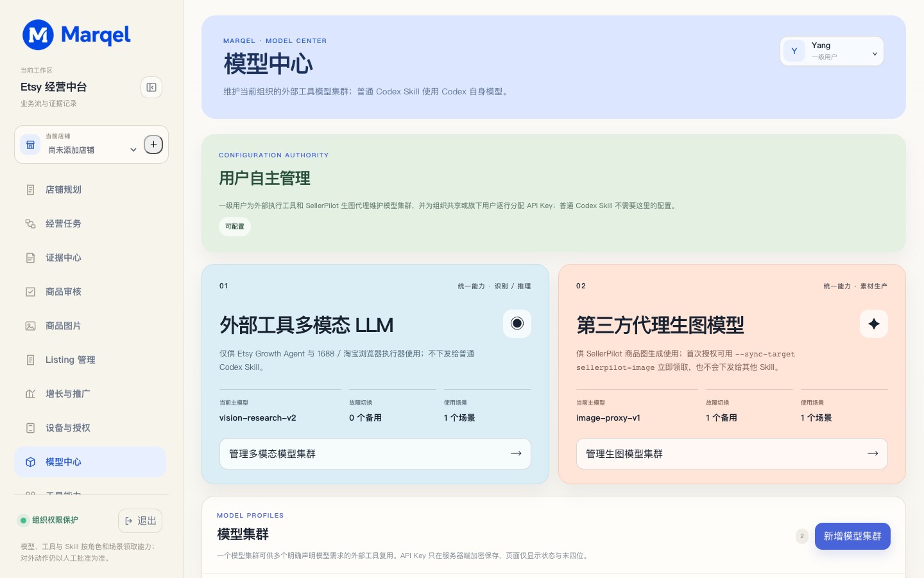This screenshot has height=578, width=924.
Task: Click the 模型中心 page title
Action: pyautogui.click(x=268, y=64)
